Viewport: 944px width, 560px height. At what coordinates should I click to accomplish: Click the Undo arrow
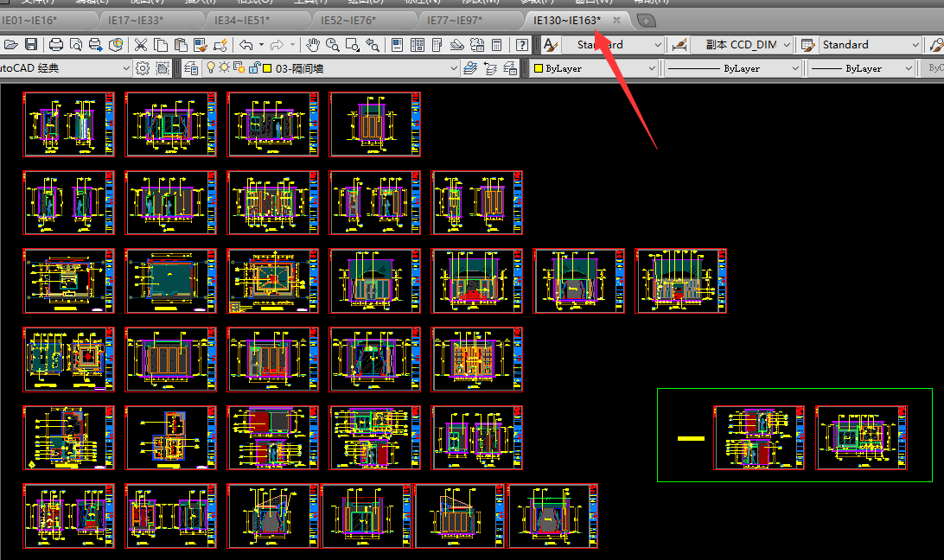pos(246,45)
